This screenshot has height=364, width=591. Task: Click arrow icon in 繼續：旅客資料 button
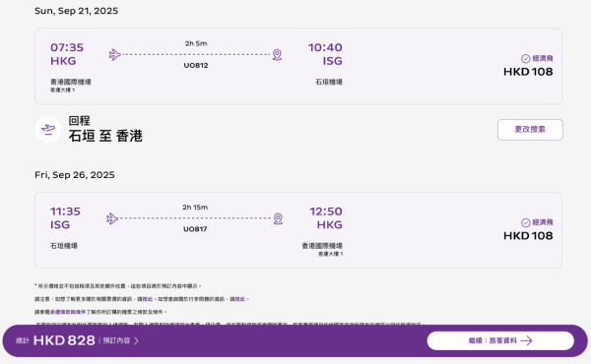(526, 340)
